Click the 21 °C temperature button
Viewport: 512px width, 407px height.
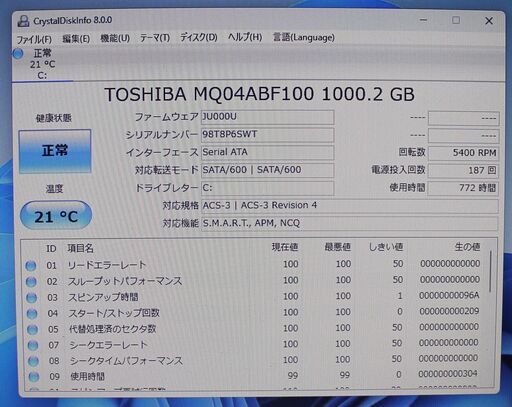[x=56, y=216]
